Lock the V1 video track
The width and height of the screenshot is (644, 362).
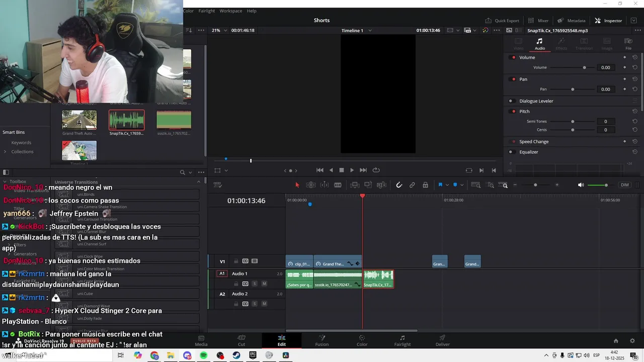236,261
